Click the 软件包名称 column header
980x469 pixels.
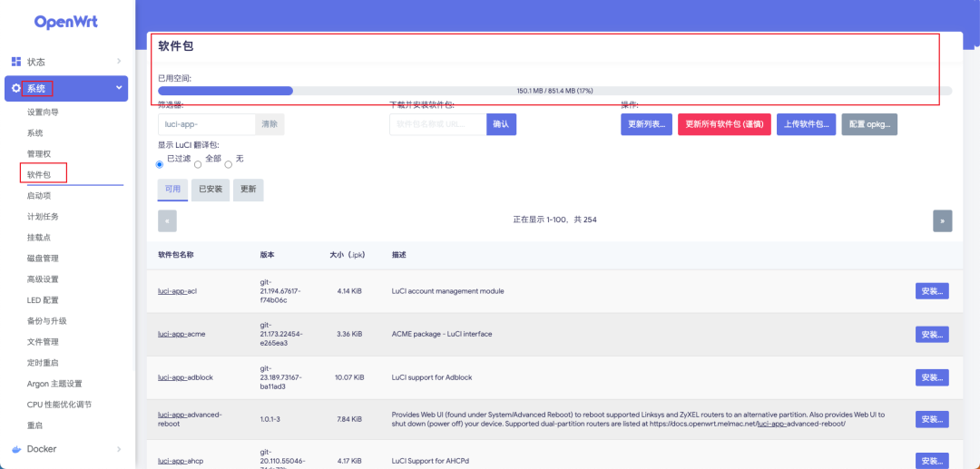176,255
